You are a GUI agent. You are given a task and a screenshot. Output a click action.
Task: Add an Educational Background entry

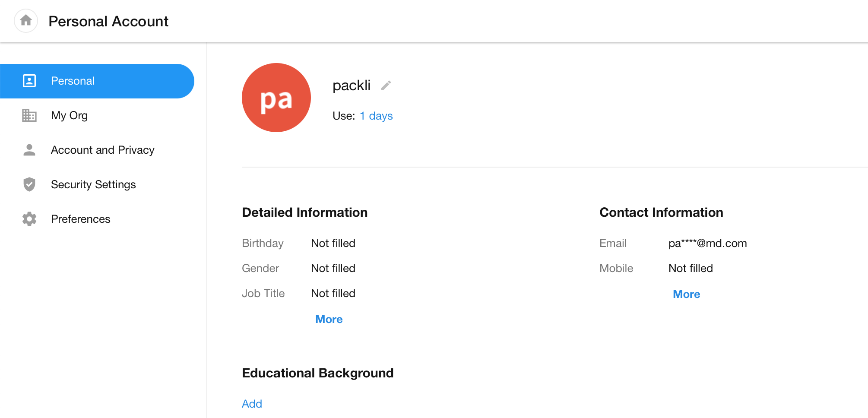tap(252, 404)
